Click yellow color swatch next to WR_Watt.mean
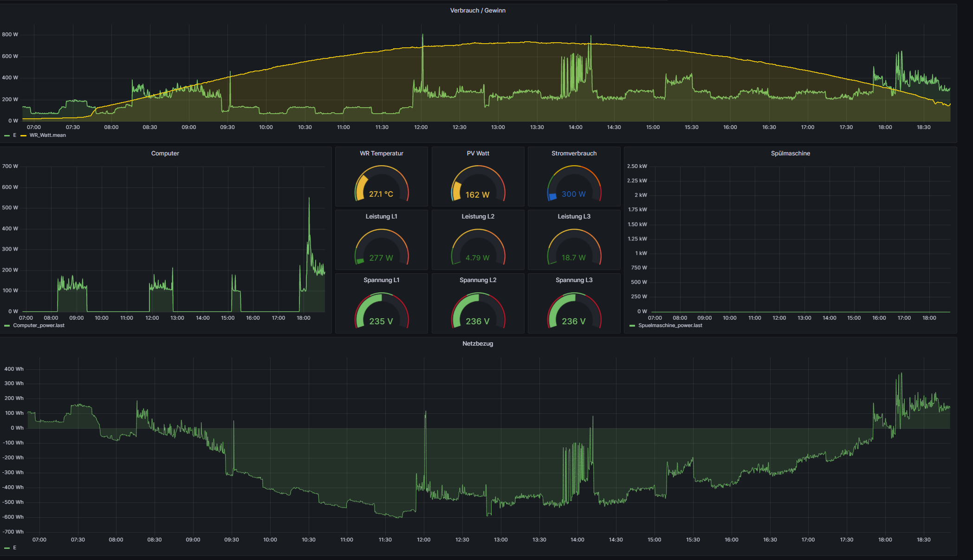 23,135
